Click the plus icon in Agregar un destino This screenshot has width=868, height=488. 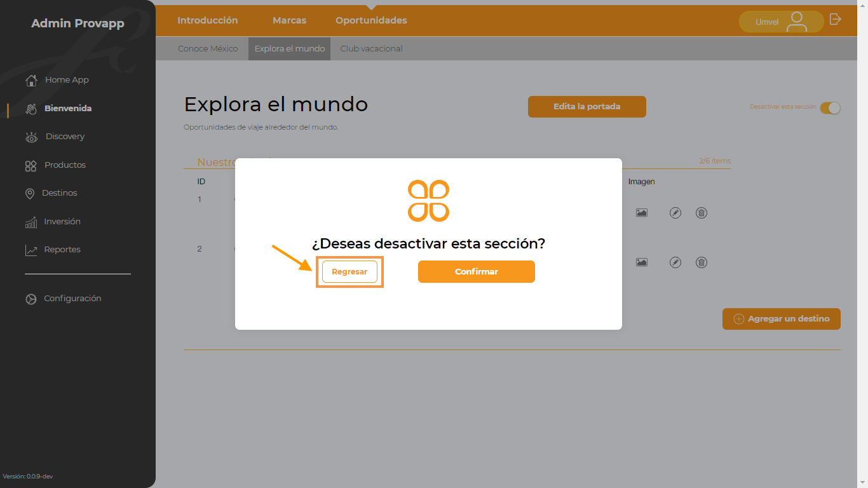(x=738, y=319)
